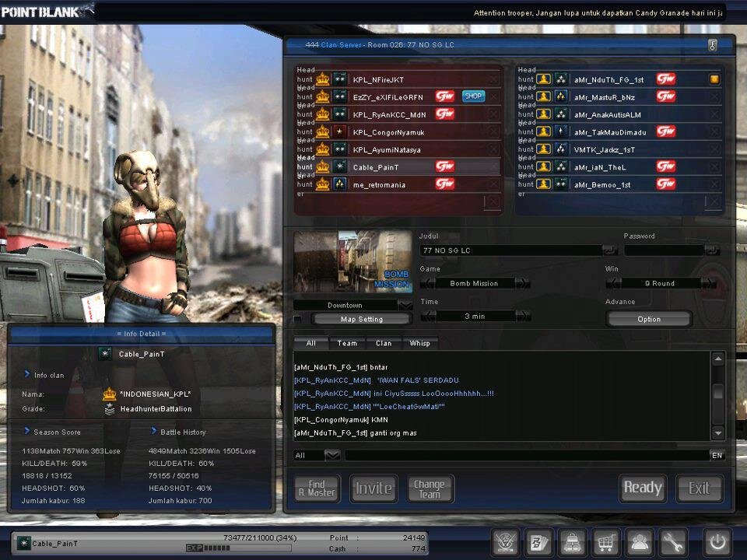747x560 pixels.
Task: Click crown clan icon beside KPL_NFireJKT
Action: point(322,79)
